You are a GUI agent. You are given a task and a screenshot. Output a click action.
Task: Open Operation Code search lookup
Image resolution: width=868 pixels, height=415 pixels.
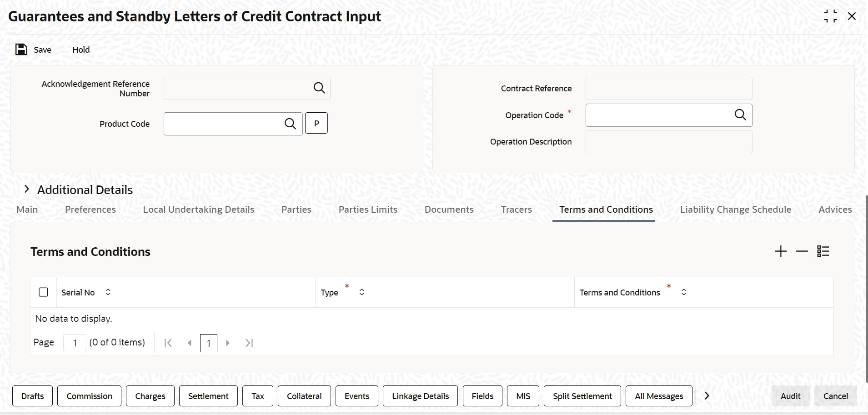click(740, 115)
